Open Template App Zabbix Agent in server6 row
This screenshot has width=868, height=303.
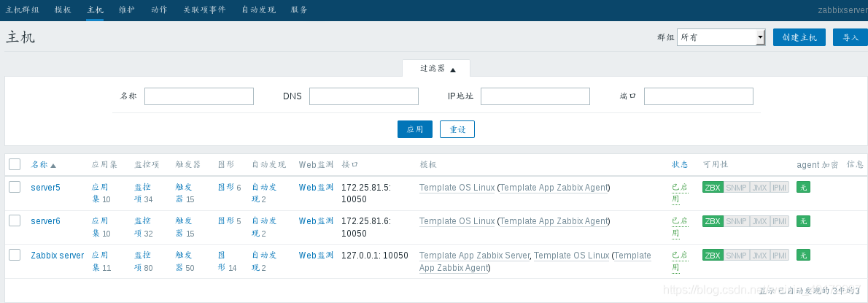(554, 221)
